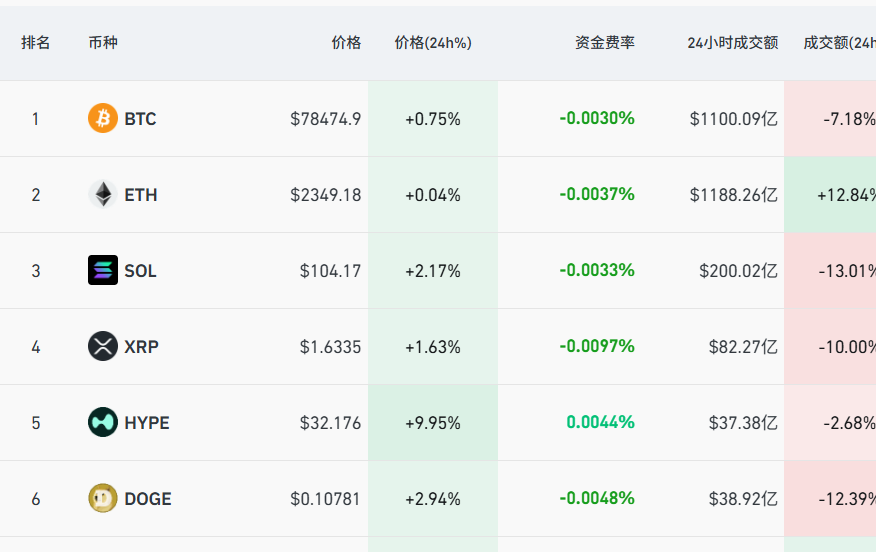Click the XRP logo icon
The width and height of the screenshot is (876, 552).
103,347
